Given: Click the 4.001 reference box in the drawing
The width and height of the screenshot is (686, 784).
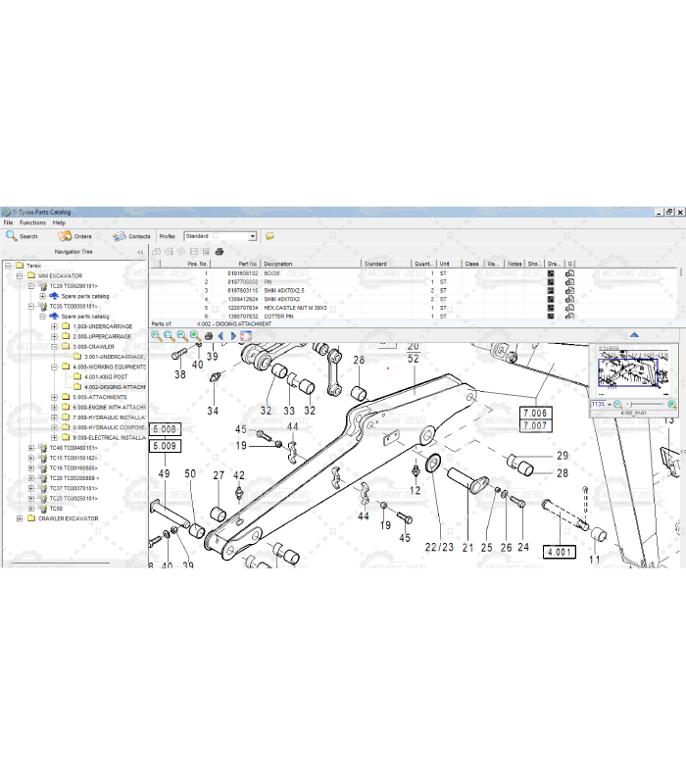Looking at the screenshot, I should pyautogui.click(x=560, y=552).
